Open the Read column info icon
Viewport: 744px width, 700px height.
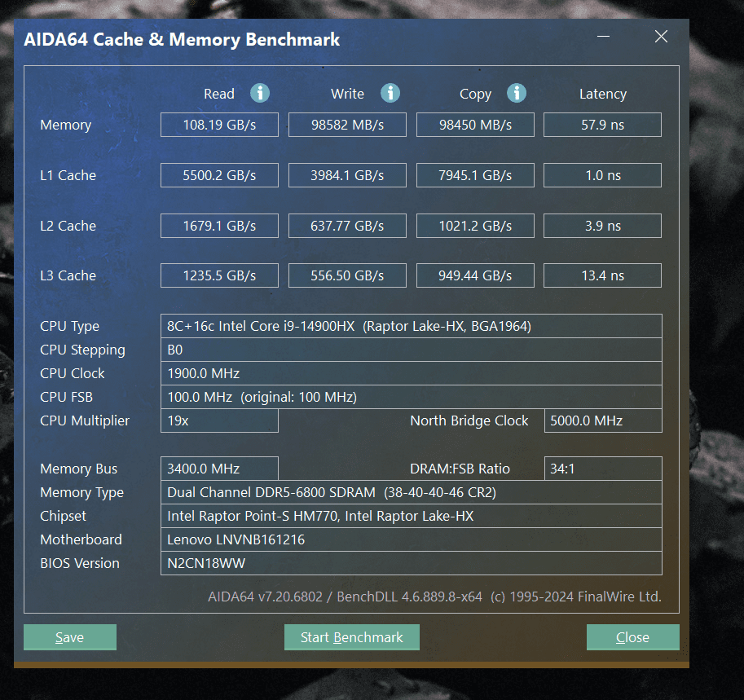260,93
